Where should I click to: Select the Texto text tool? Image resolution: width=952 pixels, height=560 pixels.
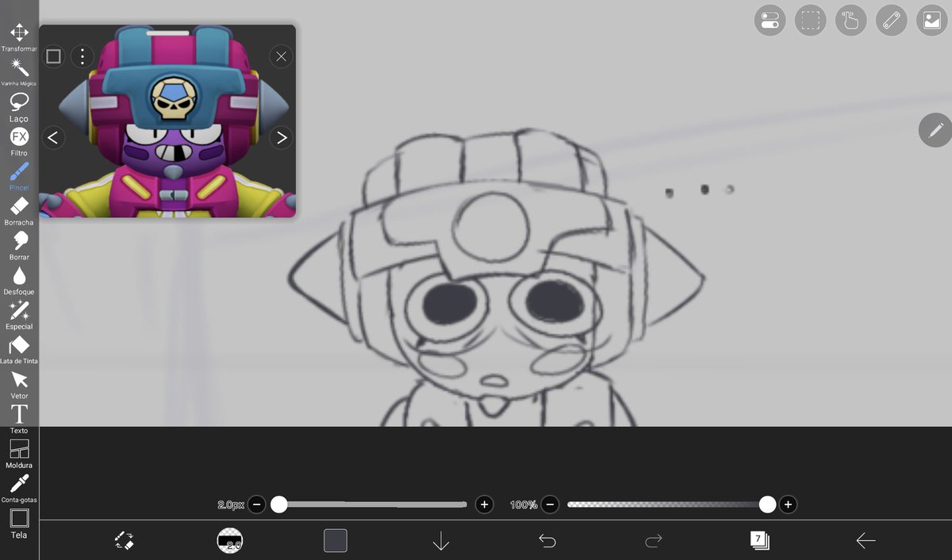[x=19, y=419]
